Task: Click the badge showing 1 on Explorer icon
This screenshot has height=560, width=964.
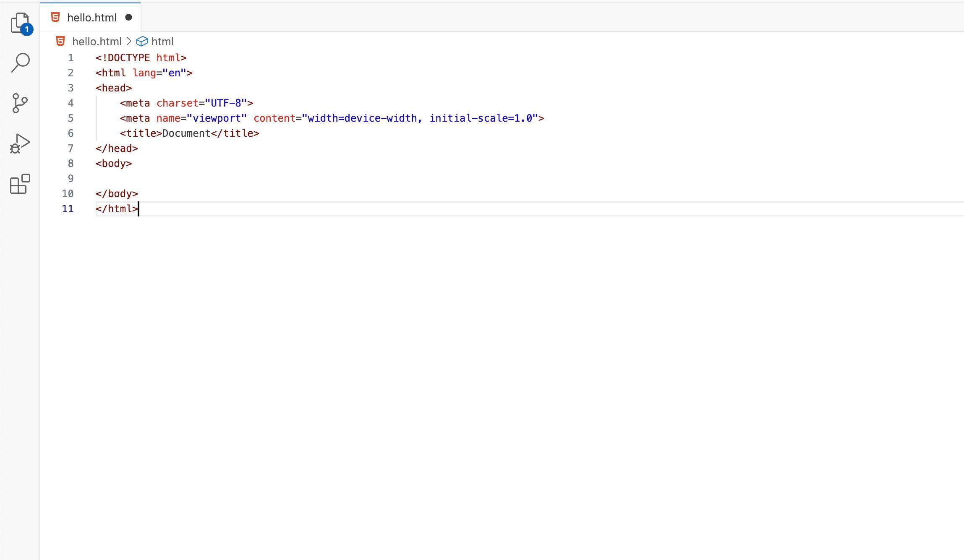Action: (26, 29)
